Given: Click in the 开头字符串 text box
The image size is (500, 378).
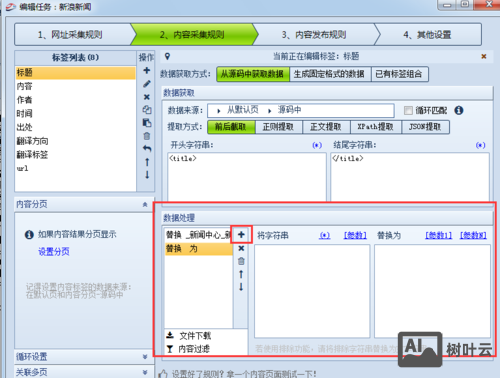Looking at the screenshot, I should pyautogui.click(x=247, y=177).
